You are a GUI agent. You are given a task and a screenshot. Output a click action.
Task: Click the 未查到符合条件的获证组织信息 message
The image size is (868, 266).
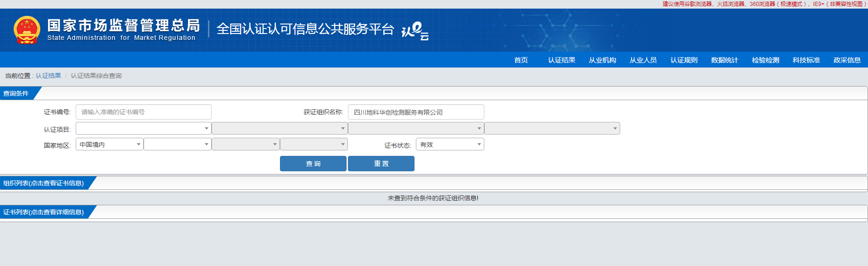pyautogui.click(x=433, y=198)
